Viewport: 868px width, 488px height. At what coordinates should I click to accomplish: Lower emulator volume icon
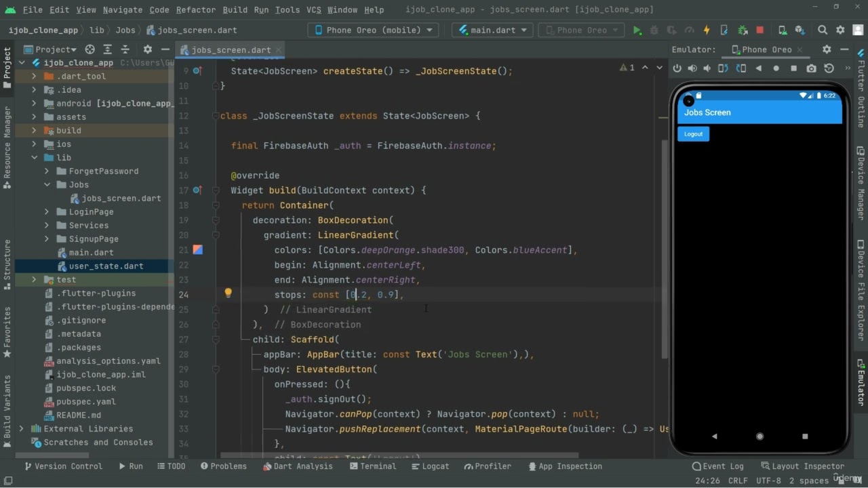pyautogui.click(x=707, y=68)
